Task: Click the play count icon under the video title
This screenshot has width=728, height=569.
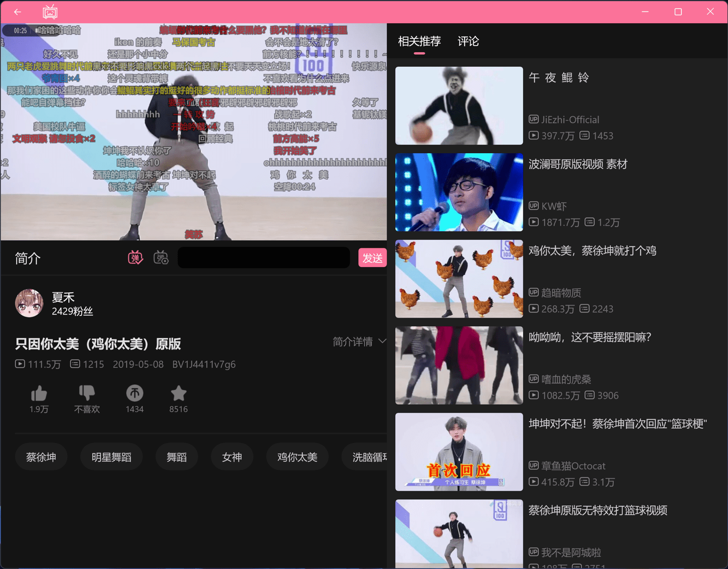Action: click(x=20, y=364)
